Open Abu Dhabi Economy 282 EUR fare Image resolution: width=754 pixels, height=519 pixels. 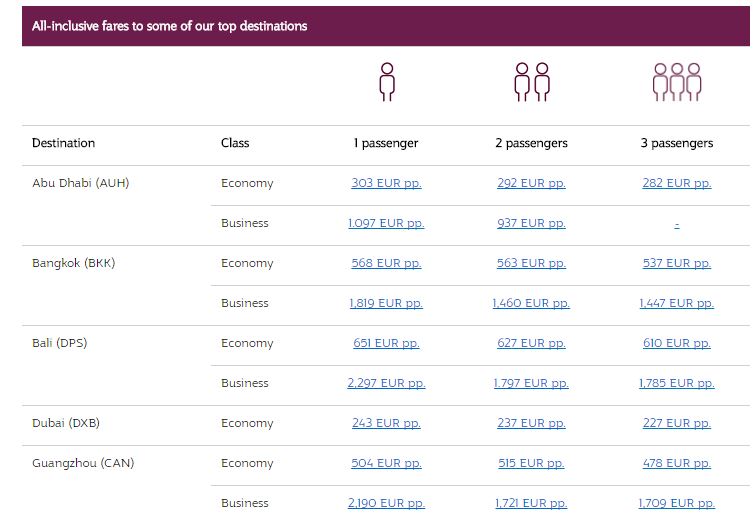677,183
